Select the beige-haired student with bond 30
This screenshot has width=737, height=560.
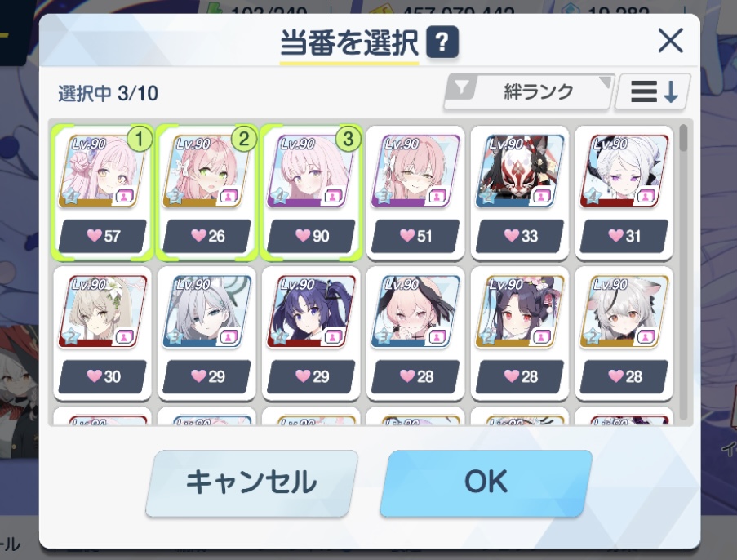(103, 333)
